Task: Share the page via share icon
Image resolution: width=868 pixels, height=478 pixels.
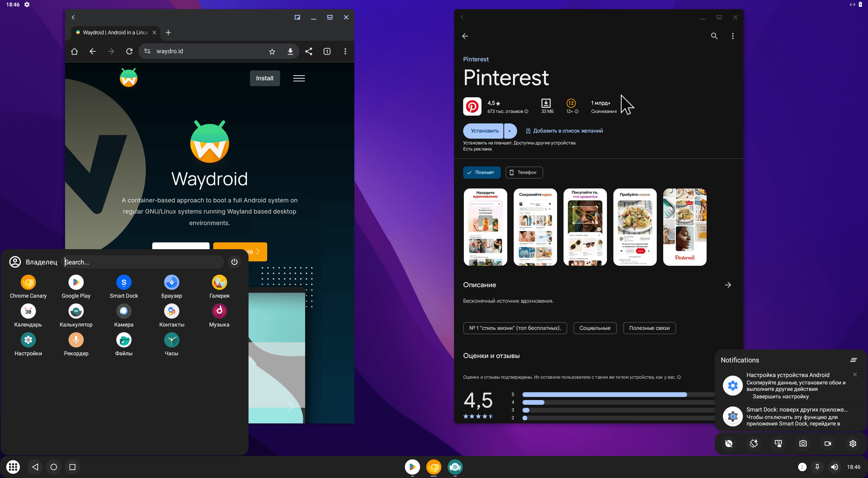Action: [309, 51]
